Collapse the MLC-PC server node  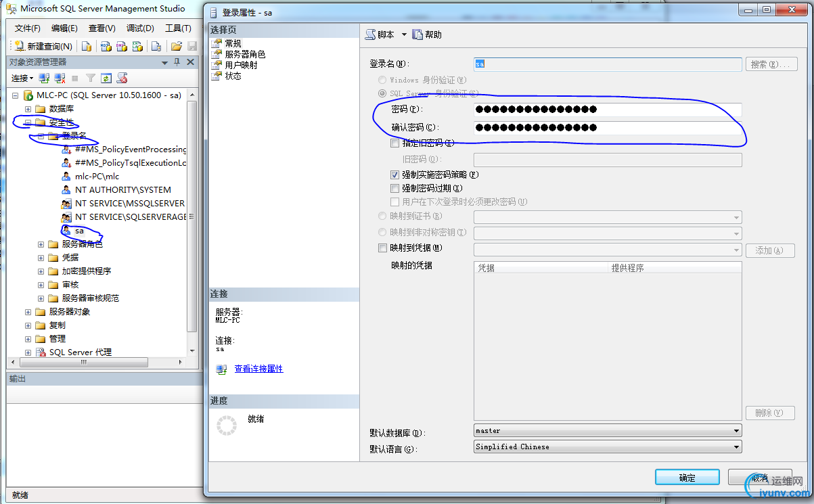(15, 95)
